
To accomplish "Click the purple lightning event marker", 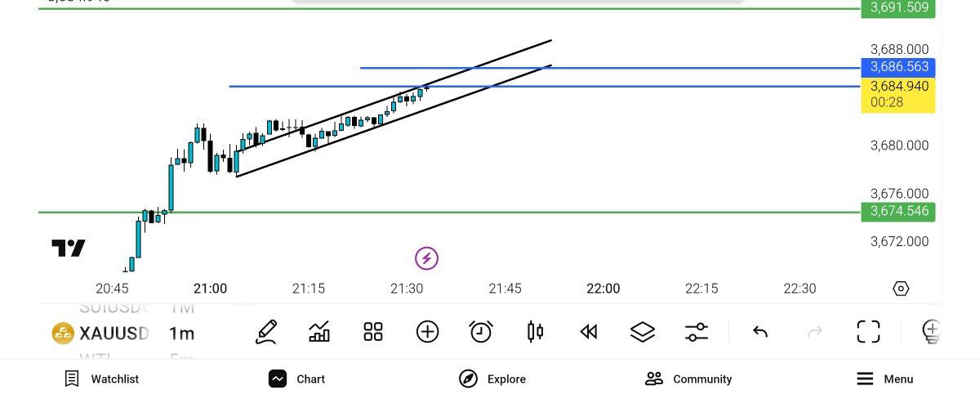I will (x=426, y=259).
